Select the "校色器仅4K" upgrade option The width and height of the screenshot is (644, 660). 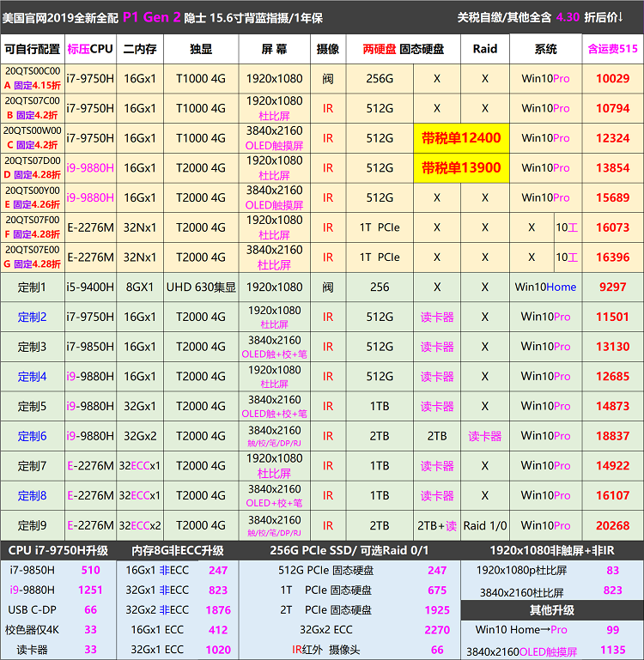pyautogui.click(x=33, y=630)
